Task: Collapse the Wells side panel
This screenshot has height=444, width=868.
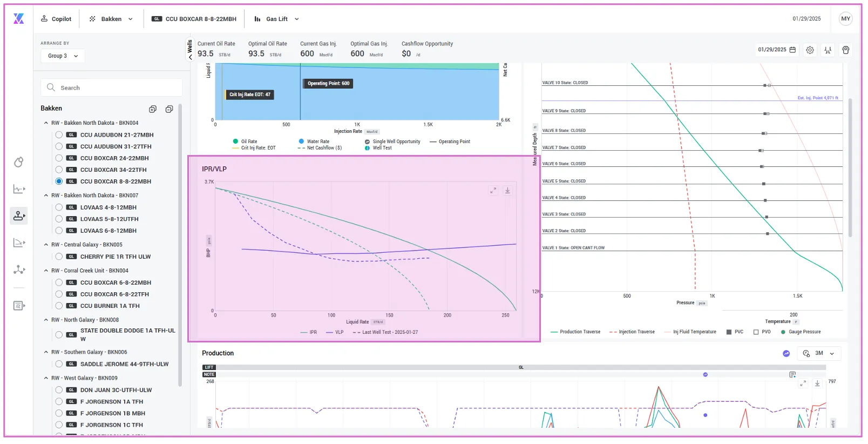Action: (190, 50)
